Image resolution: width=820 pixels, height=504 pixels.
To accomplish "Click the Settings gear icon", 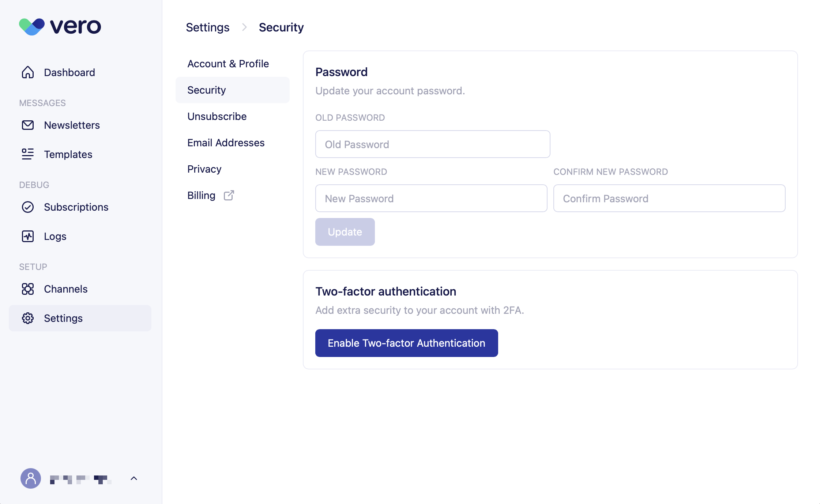I will pos(27,318).
